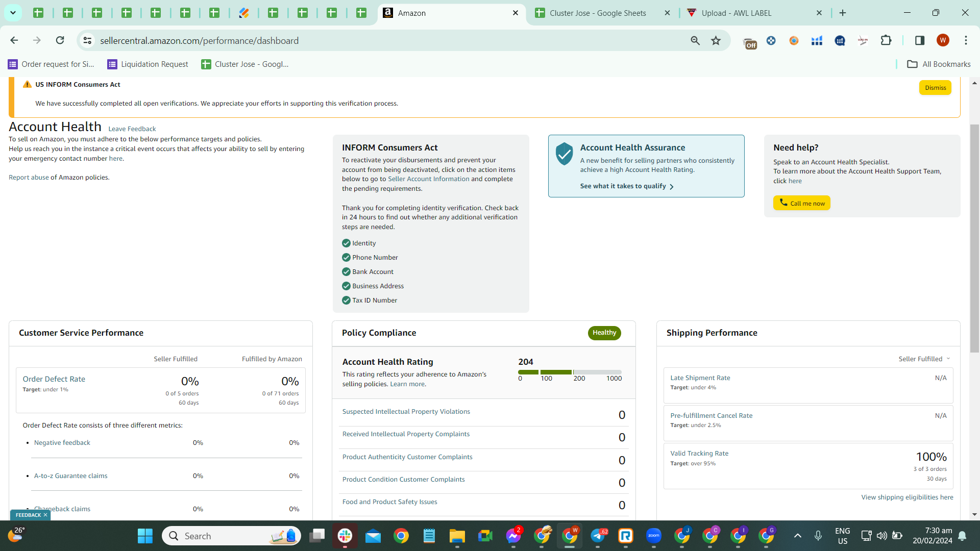Image resolution: width=980 pixels, height=551 pixels.
Task: Open Slack from the taskbar
Action: [x=345, y=536]
